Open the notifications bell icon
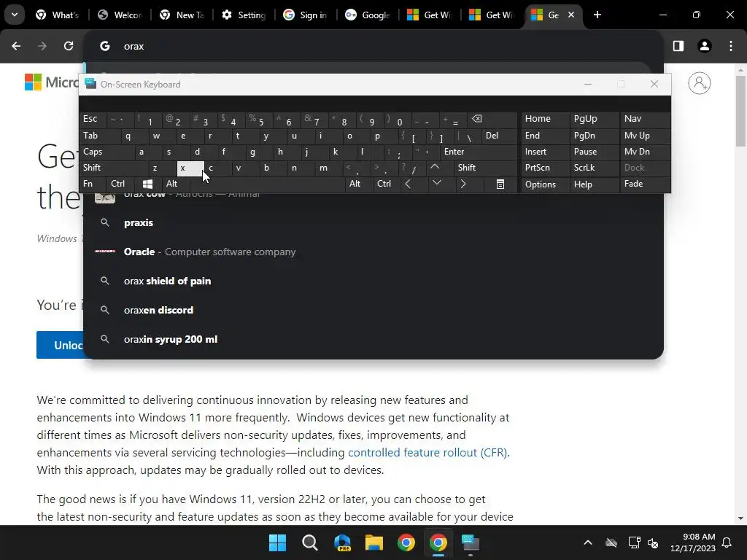 point(727,542)
